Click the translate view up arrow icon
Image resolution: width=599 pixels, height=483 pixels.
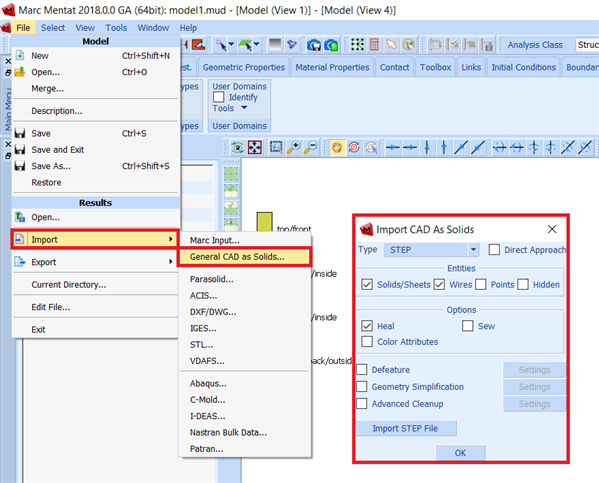point(444,147)
